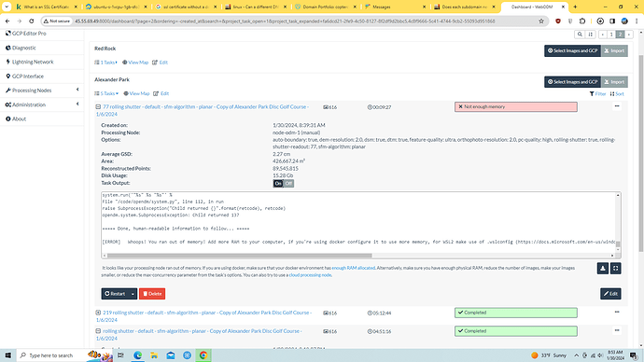Open enough RAM allocated help link
This screenshot has width=644, height=362.
click(x=353, y=268)
